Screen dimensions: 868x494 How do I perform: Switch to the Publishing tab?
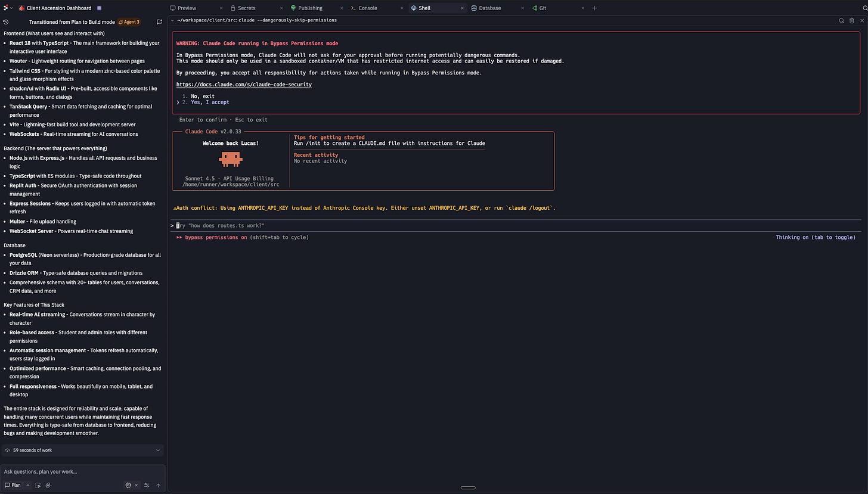point(311,8)
